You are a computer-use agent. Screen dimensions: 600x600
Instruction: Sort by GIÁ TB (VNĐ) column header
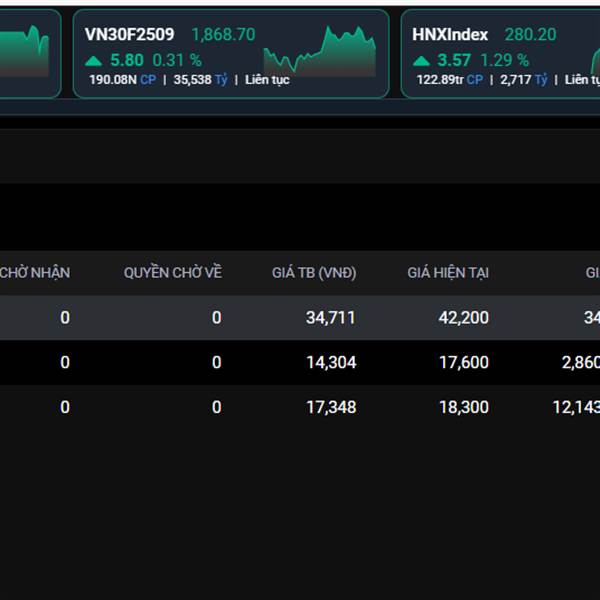tap(314, 273)
